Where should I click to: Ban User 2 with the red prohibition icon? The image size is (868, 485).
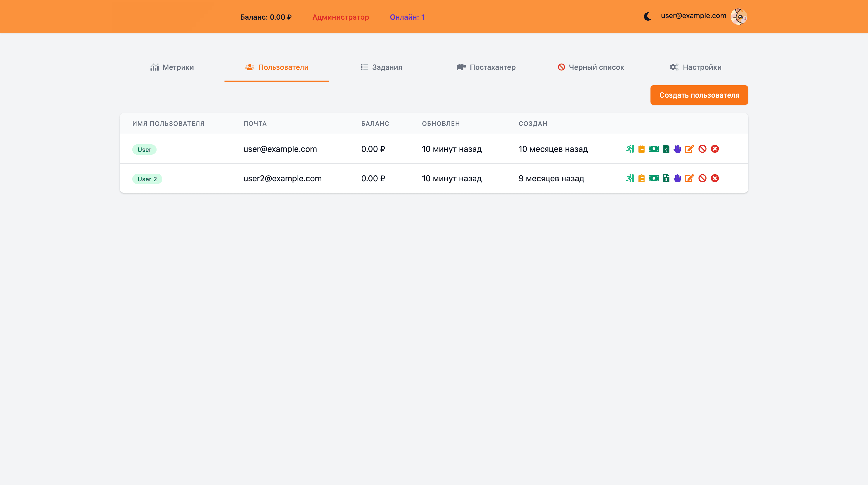click(x=702, y=178)
